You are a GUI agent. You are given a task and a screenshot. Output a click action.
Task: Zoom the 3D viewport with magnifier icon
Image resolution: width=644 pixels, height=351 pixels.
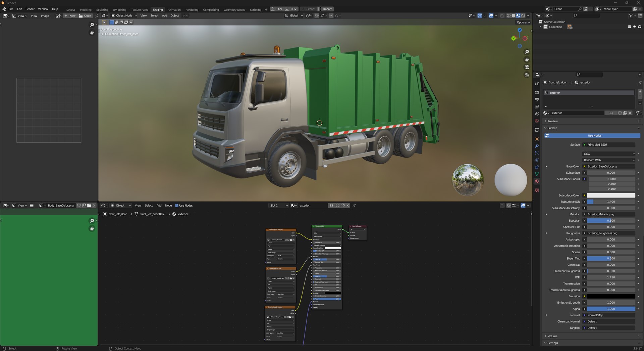[527, 52]
